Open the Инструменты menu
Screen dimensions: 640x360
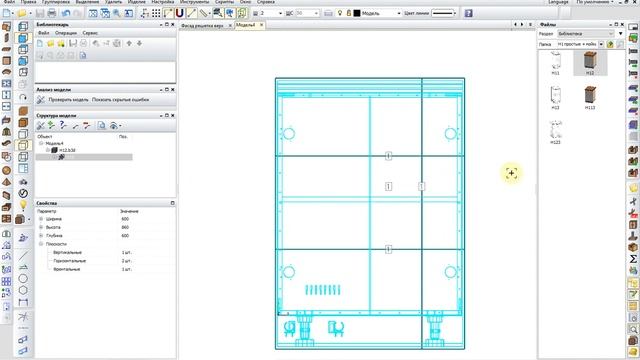click(x=194, y=2)
